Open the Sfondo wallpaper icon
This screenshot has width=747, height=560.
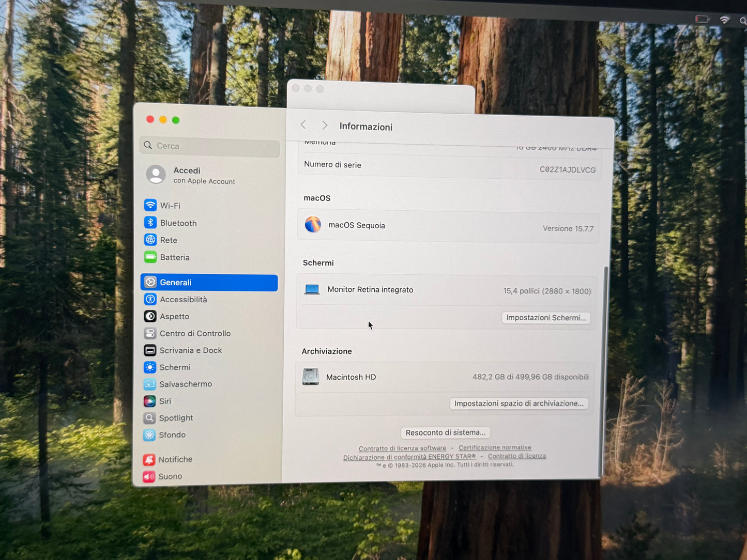[x=149, y=435]
